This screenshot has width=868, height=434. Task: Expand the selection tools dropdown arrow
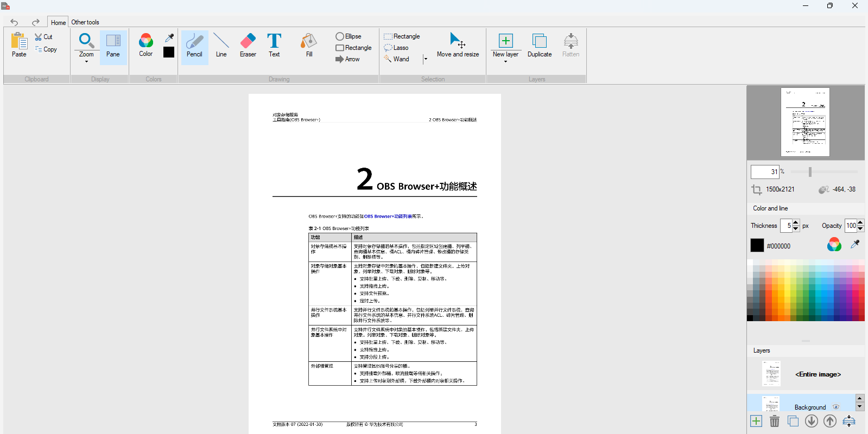click(x=426, y=59)
